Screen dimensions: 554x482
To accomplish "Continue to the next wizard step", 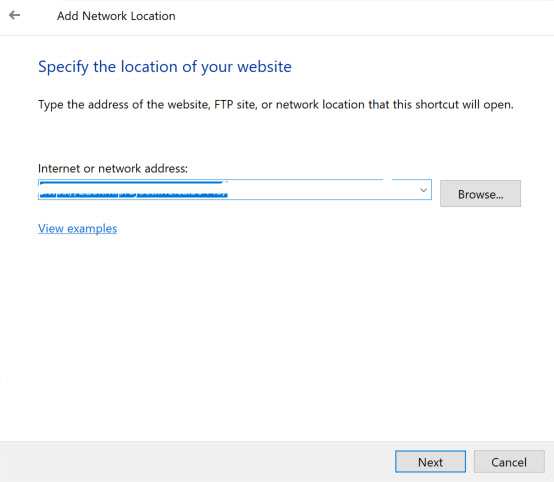I will click(430, 462).
